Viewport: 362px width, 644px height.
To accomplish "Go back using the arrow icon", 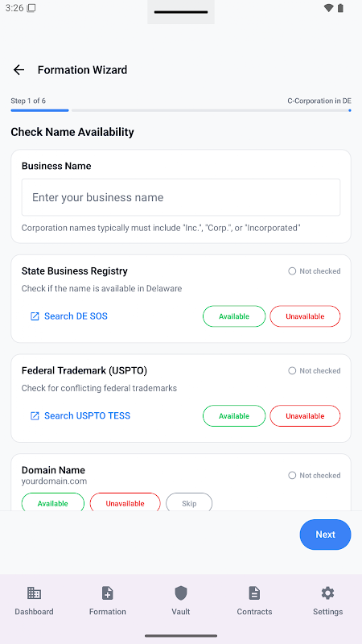I will pyautogui.click(x=19, y=70).
